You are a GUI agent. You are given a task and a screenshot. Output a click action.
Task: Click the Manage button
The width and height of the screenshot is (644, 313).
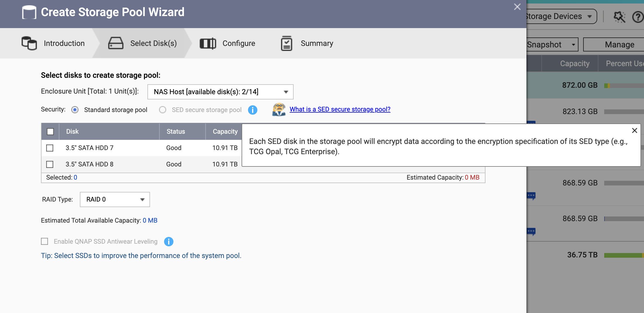[619, 44]
